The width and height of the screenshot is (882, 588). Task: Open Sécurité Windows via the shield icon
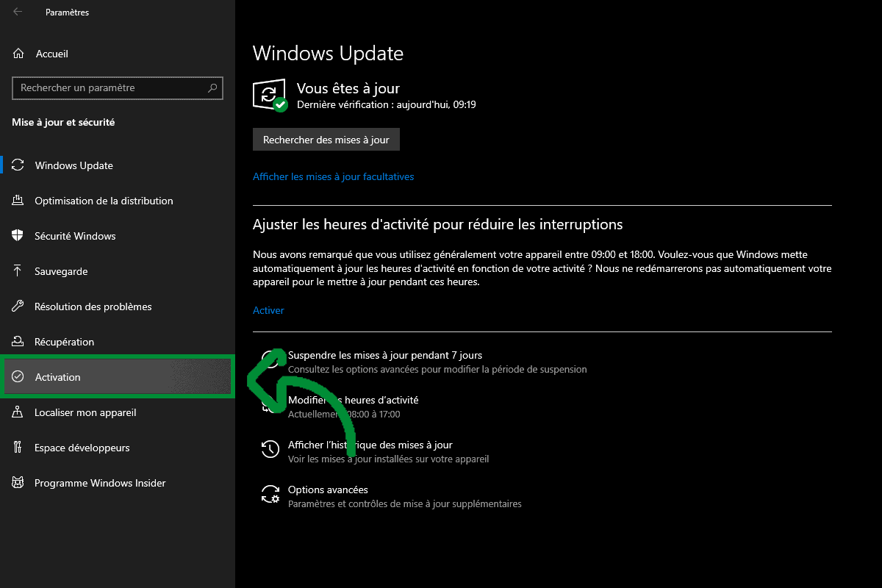19,236
